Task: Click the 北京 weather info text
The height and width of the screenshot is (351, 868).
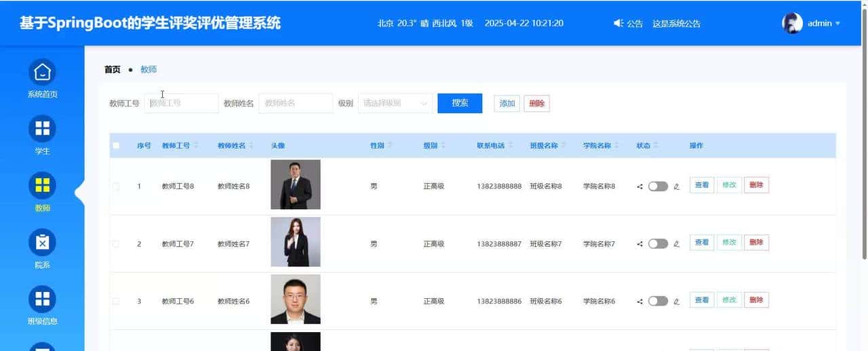Action: (425, 23)
